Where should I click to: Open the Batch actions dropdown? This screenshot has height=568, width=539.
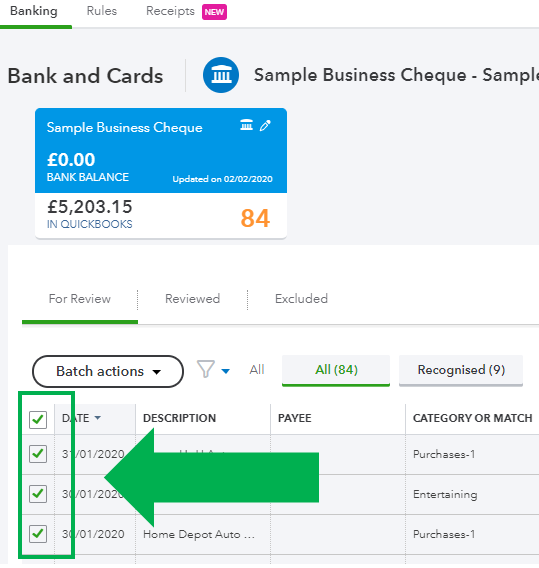click(x=108, y=371)
